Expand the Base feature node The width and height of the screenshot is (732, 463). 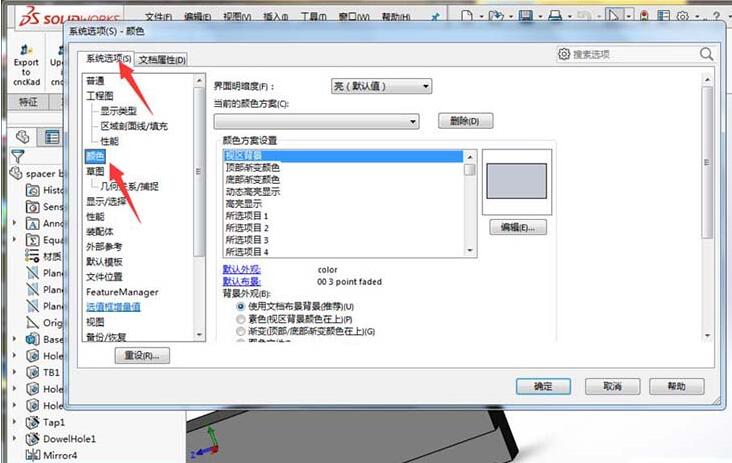14,339
